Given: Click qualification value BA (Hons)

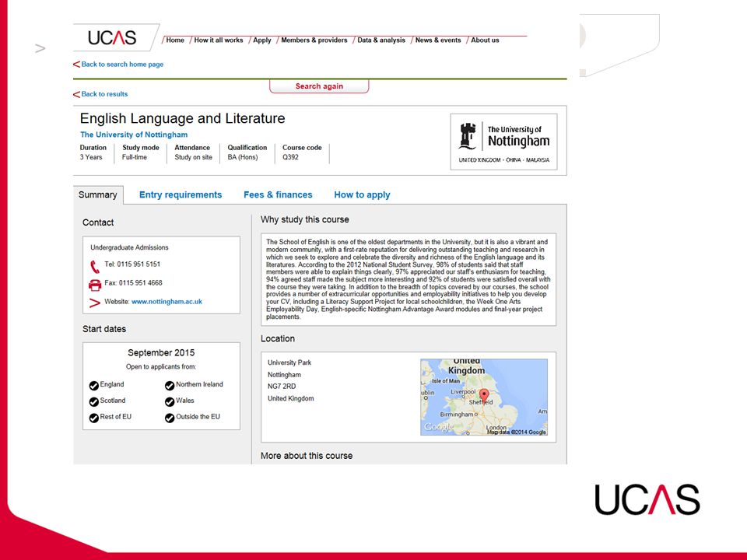Looking at the screenshot, I should click(x=243, y=157).
